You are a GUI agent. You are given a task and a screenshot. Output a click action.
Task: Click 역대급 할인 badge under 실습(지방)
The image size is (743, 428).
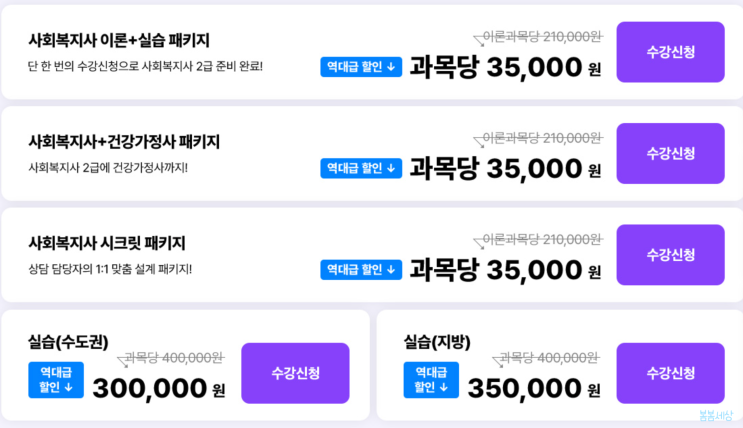(x=431, y=380)
